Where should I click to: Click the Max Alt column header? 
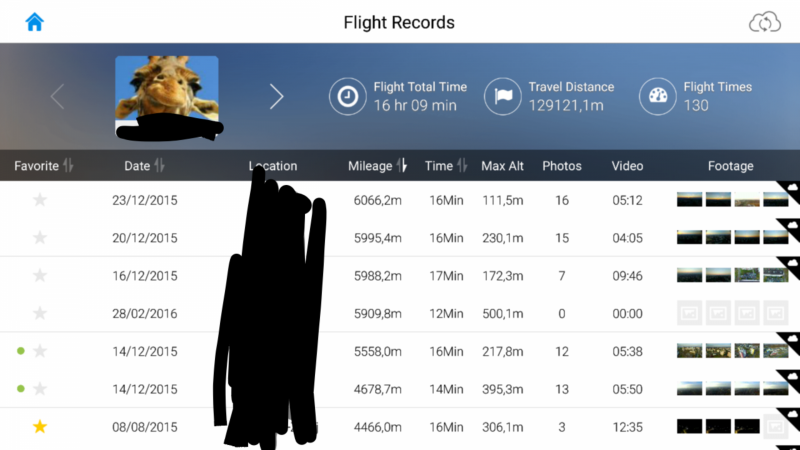(502, 166)
